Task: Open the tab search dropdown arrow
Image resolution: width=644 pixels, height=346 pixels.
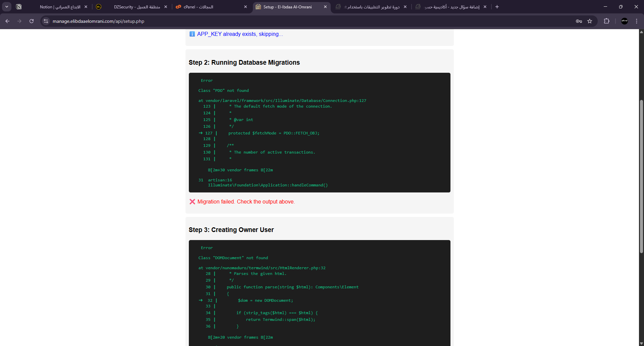Action: pos(7,7)
